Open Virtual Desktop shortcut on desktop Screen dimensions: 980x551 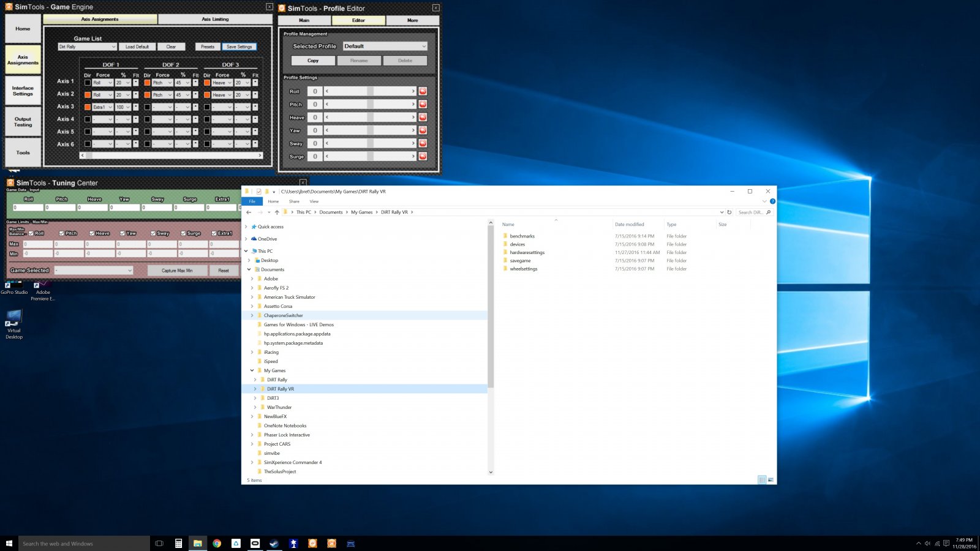point(14,324)
